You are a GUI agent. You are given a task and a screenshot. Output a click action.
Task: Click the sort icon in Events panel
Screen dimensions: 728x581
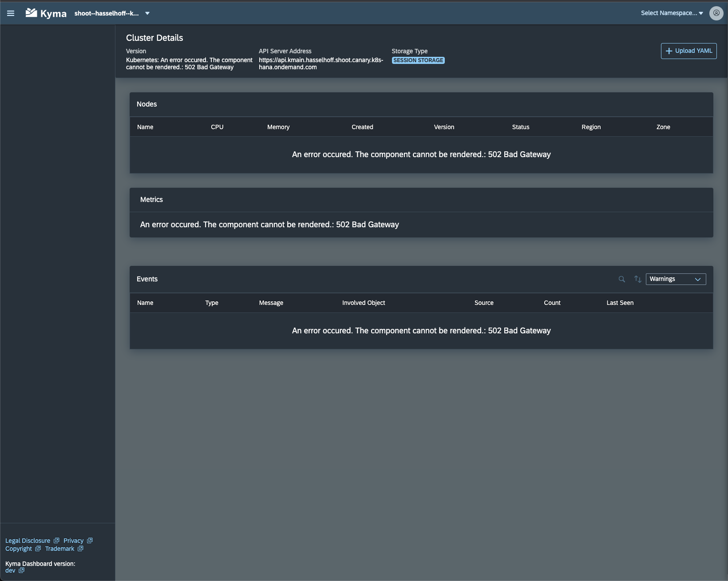click(637, 279)
